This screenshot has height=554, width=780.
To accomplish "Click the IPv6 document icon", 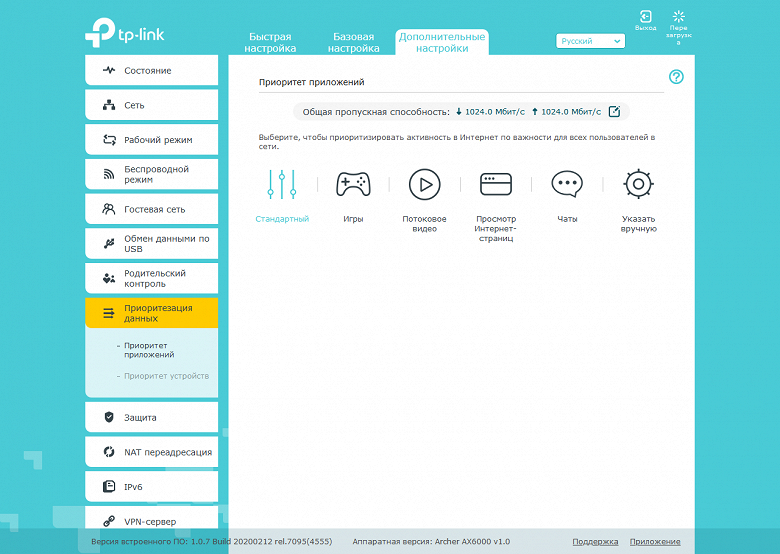I will 108,486.
